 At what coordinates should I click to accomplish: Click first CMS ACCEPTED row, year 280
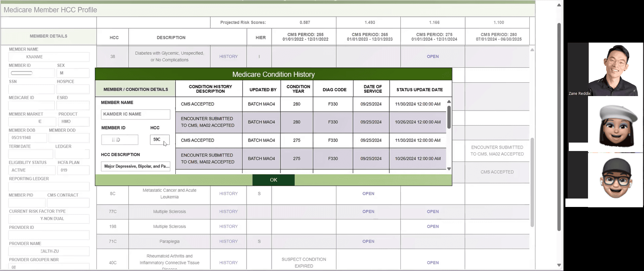click(x=311, y=104)
